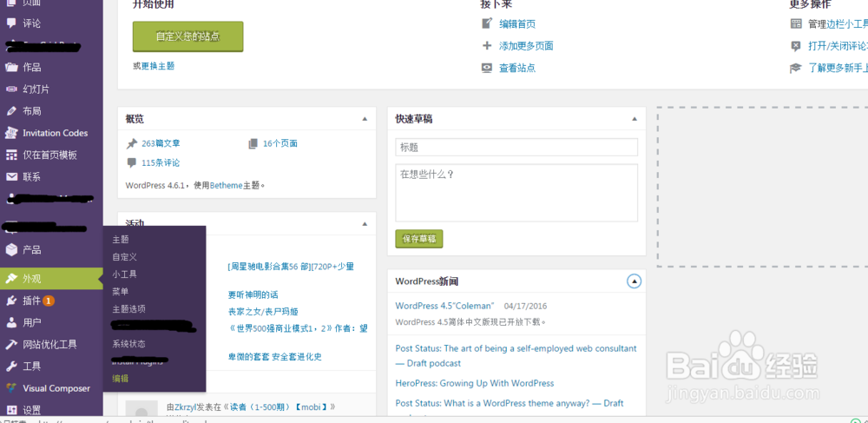
Task: Collapse the 概览 panel with its arrow
Action: [x=365, y=119]
